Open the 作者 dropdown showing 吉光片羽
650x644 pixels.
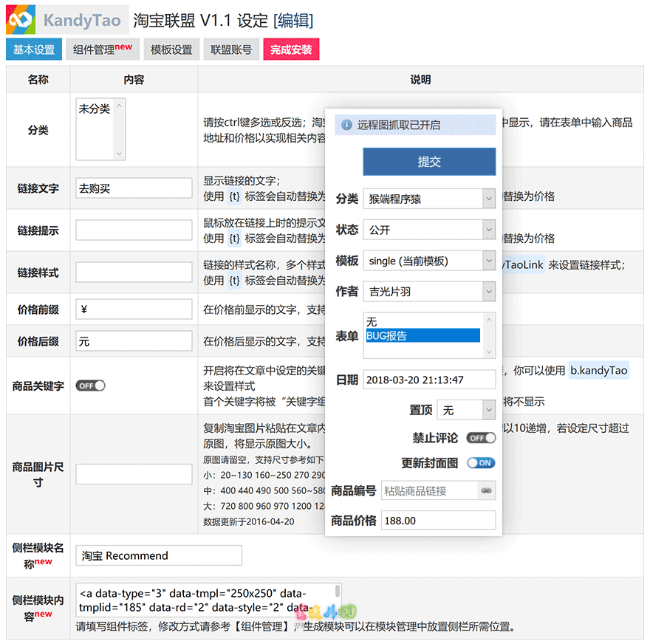(x=429, y=292)
